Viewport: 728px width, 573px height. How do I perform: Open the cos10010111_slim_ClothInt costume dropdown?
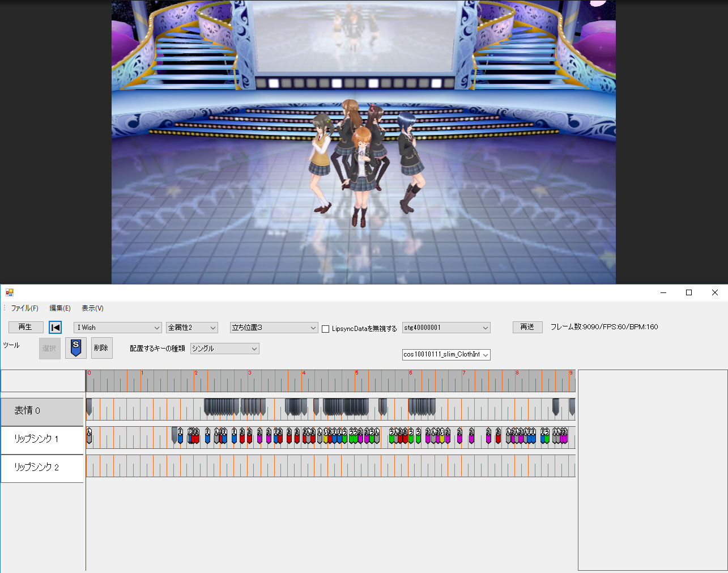[x=446, y=355]
